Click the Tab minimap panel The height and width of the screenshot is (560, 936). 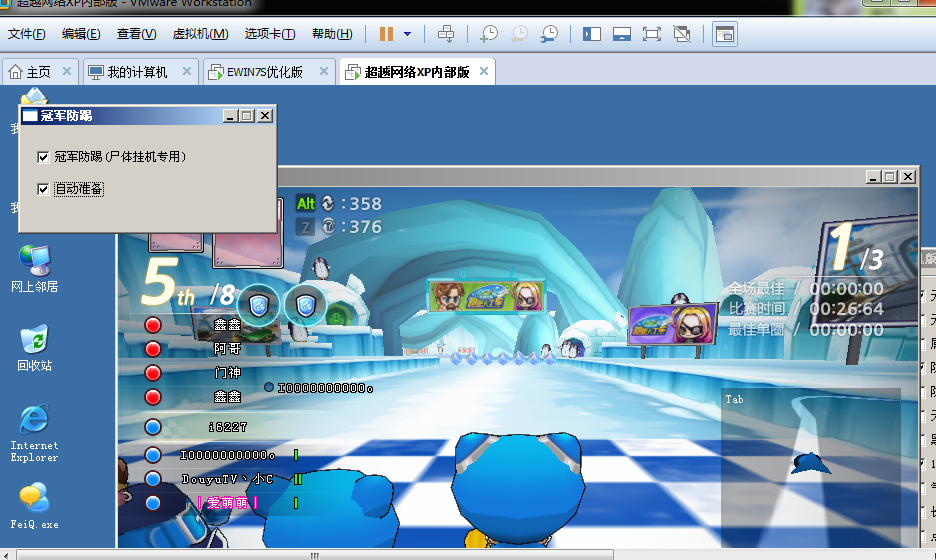pos(811,467)
